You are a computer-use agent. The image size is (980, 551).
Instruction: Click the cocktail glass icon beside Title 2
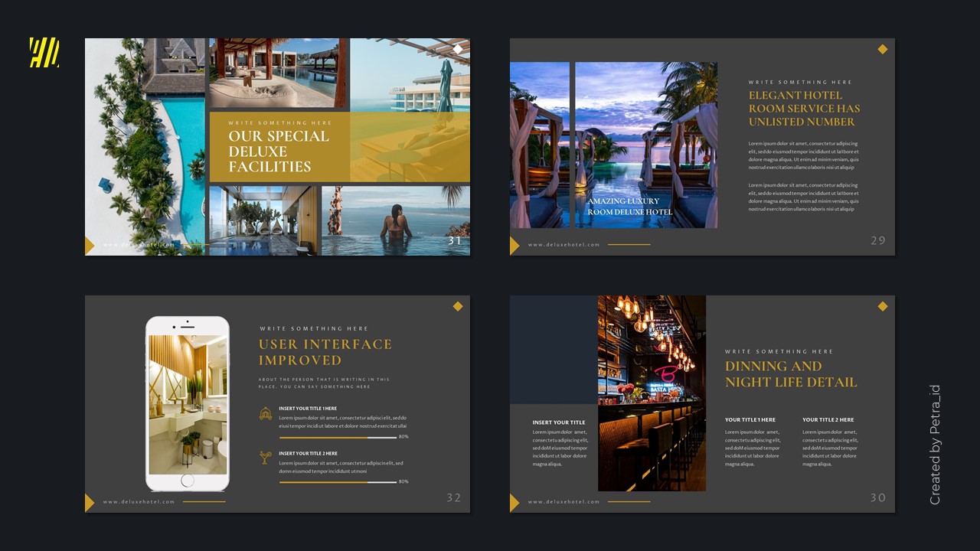tap(266, 458)
